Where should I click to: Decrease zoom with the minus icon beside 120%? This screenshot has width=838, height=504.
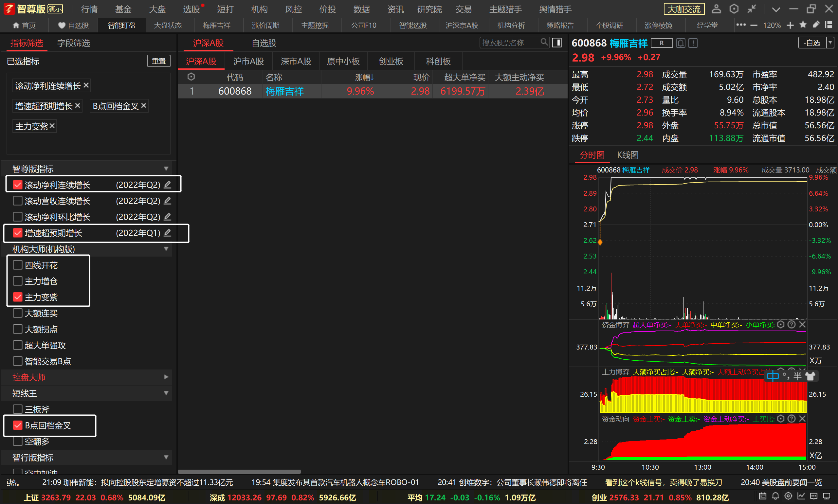pyautogui.click(x=754, y=25)
